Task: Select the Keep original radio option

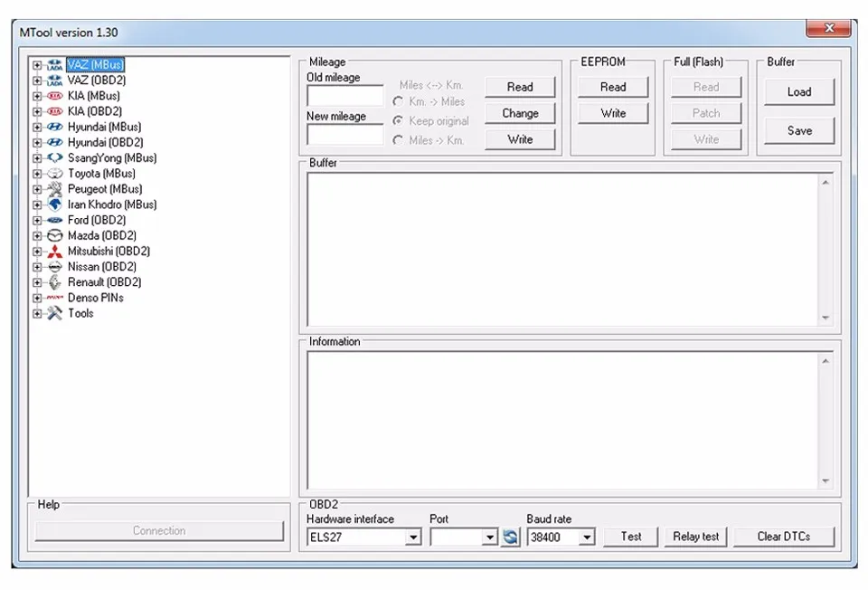Action: pyautogui.click(x=398, y=120)
